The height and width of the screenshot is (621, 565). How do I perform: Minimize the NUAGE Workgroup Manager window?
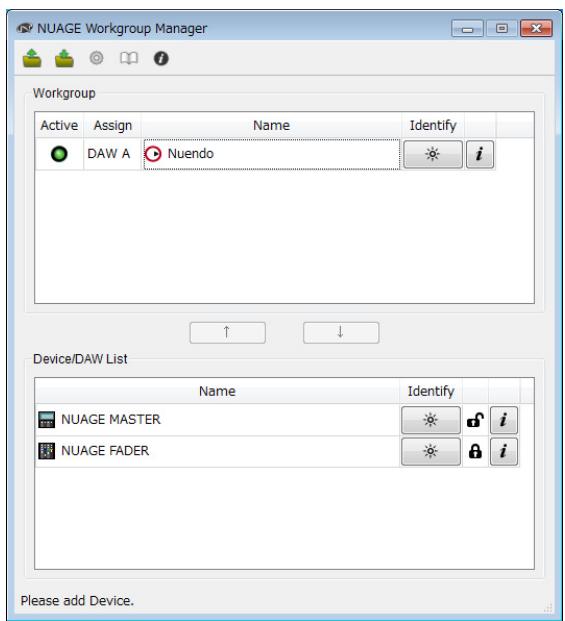click(467, 29)
